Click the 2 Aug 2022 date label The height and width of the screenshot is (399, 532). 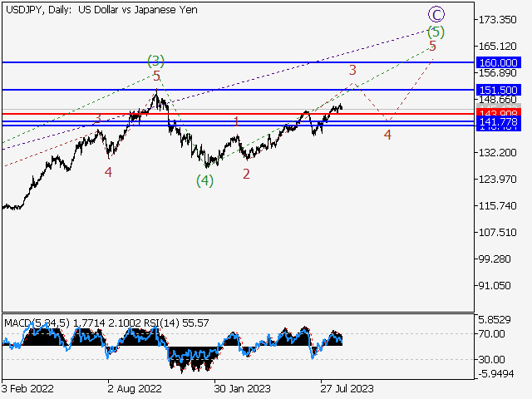tap(135, 388)
